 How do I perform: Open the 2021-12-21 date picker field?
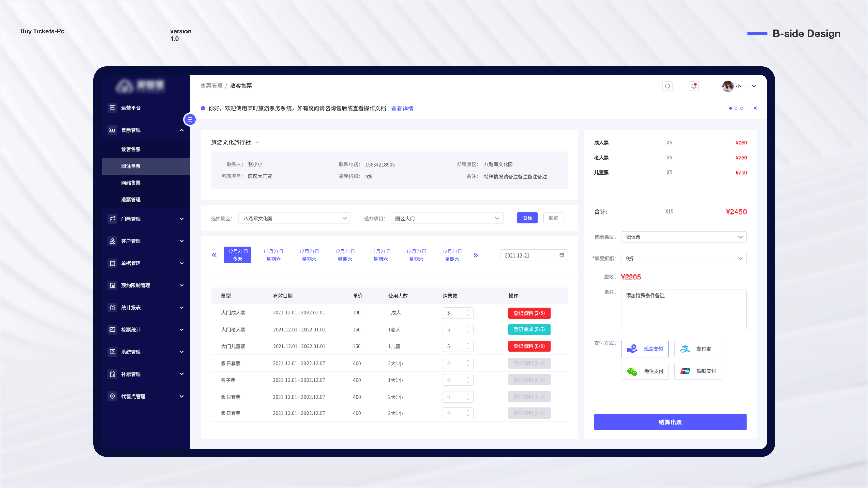tap(534, 255)
